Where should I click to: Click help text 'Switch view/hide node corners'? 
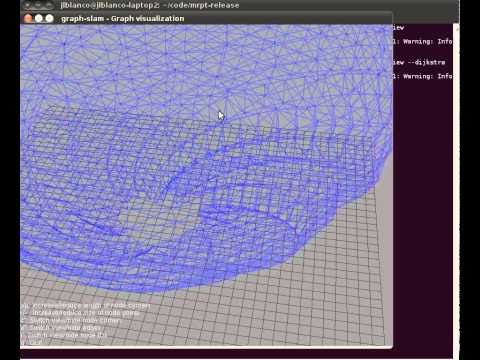(x=75, y=320)
